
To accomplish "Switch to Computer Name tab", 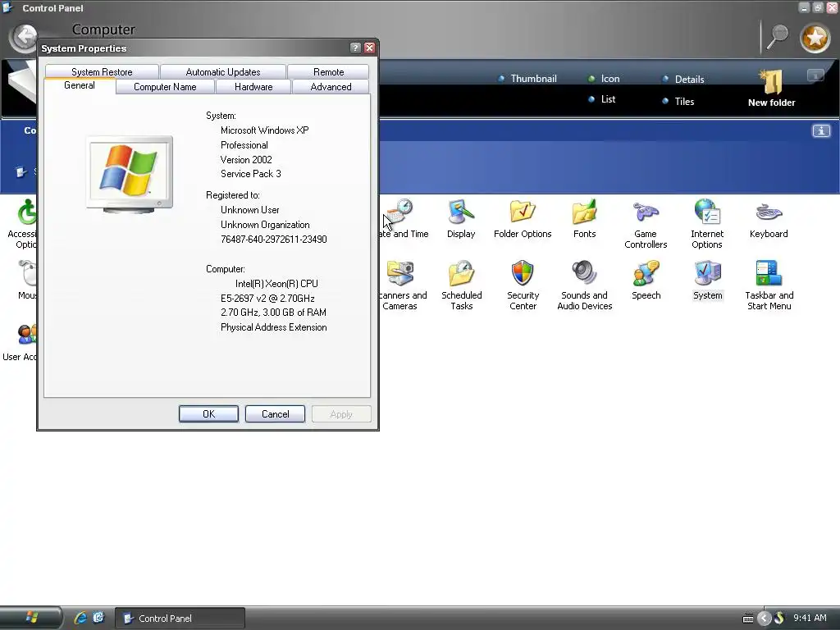I will point(165,87).
